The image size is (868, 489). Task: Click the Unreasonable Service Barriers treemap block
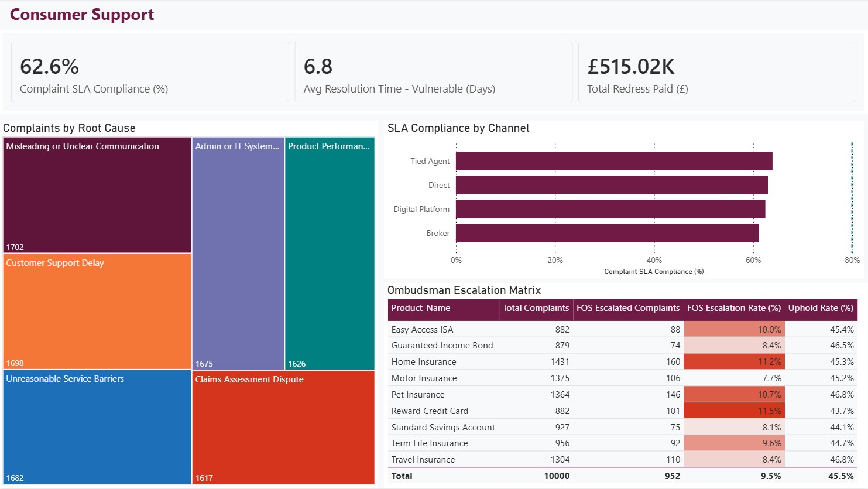coord(97,427)
